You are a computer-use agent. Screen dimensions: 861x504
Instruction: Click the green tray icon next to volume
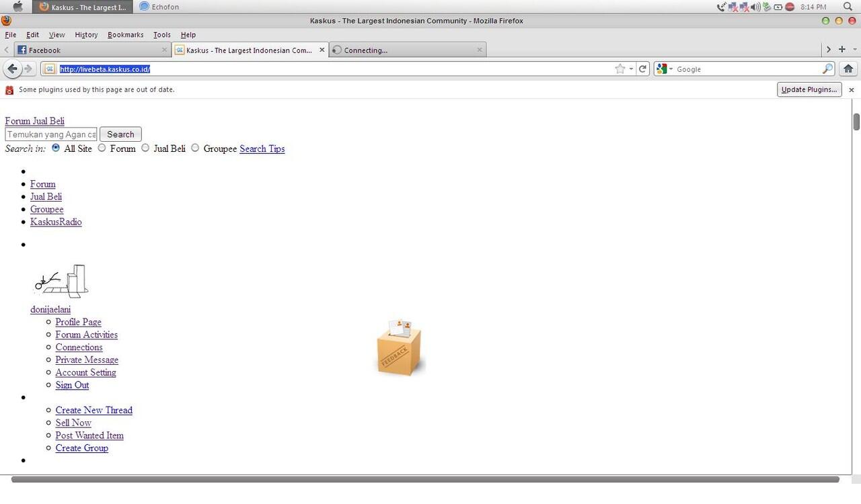(x=767, y=7)
